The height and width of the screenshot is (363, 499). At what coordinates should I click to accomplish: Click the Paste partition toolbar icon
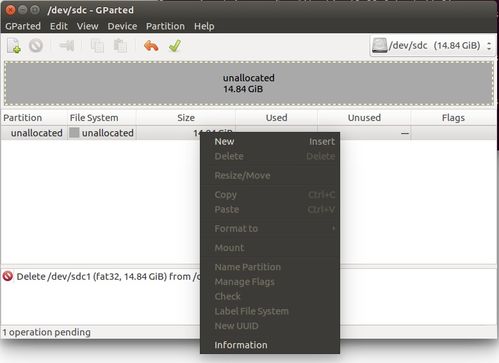[x=120, y=46]
